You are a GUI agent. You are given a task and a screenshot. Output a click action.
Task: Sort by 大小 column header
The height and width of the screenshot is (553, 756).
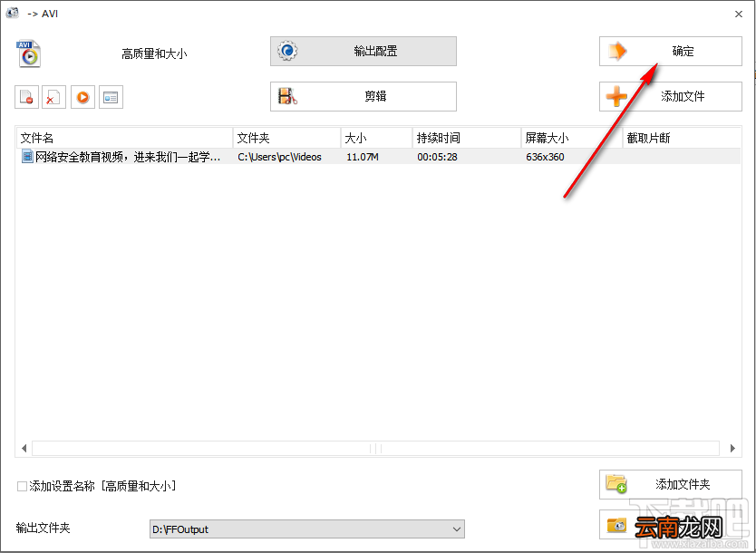(376, 138)
